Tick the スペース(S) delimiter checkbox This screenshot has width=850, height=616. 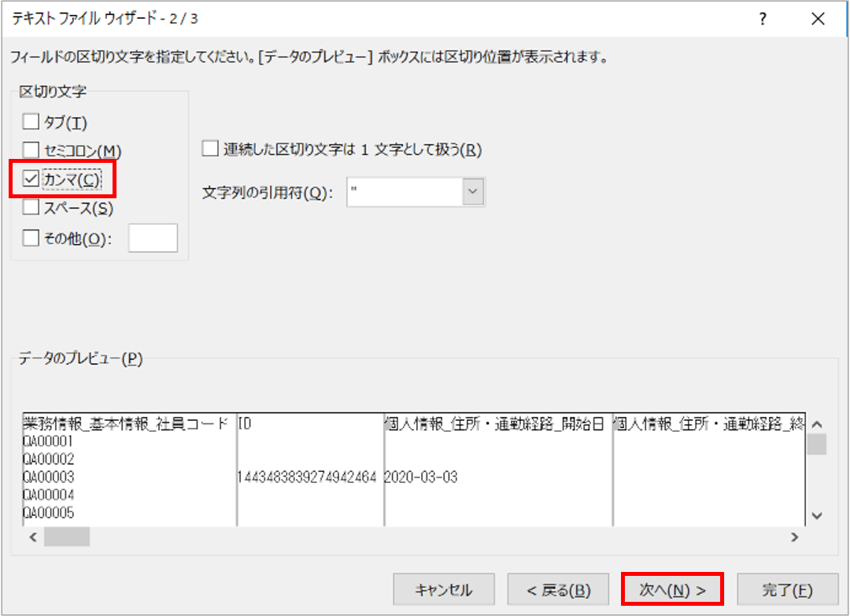(31, 208)
